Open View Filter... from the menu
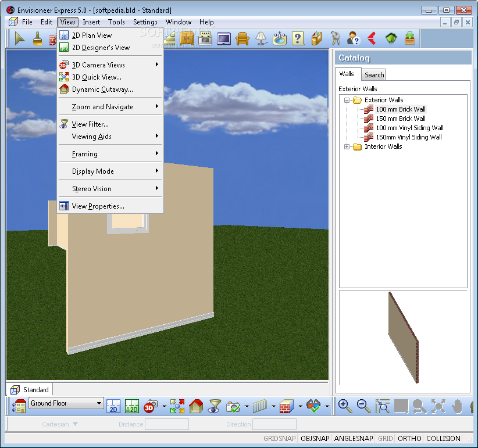The height and width of the screenshot is (448, 478). point(110,124)
